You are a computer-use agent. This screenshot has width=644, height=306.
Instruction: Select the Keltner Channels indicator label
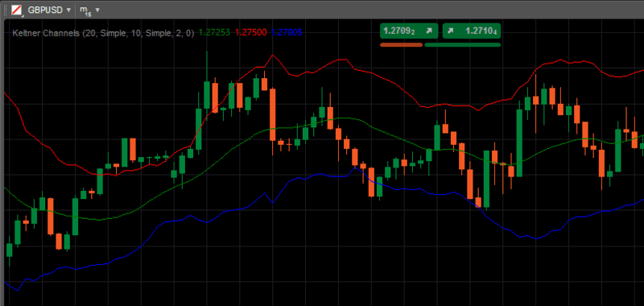(103, 33)
